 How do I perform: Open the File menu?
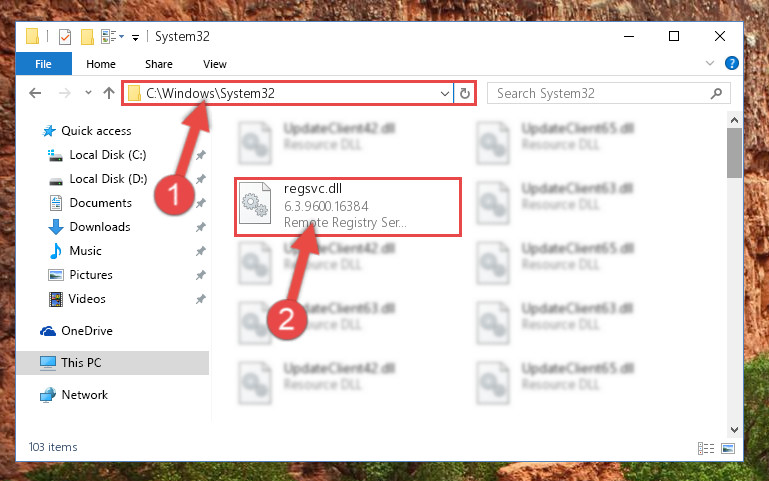(x=43, y=64)
